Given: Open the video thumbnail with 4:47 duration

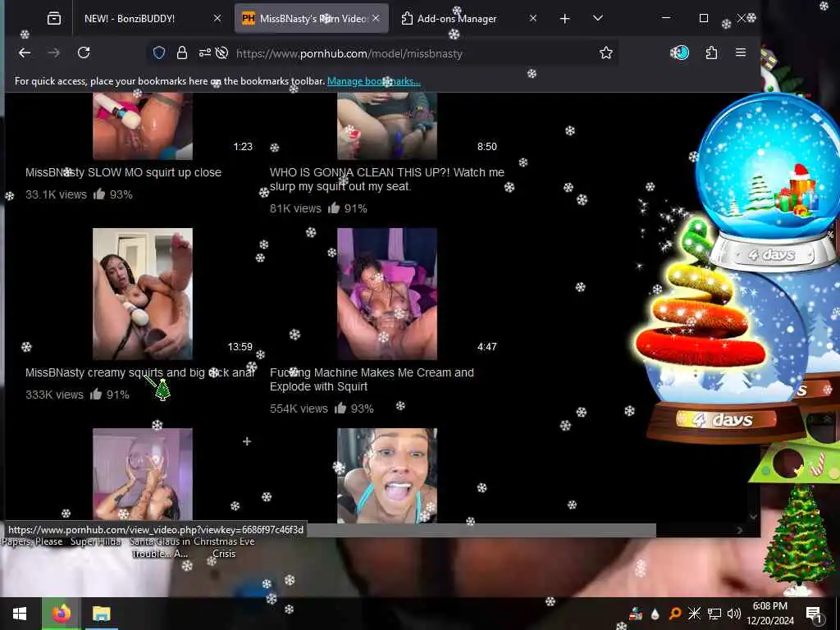Looking at the screenshot, I should point(387,294).
